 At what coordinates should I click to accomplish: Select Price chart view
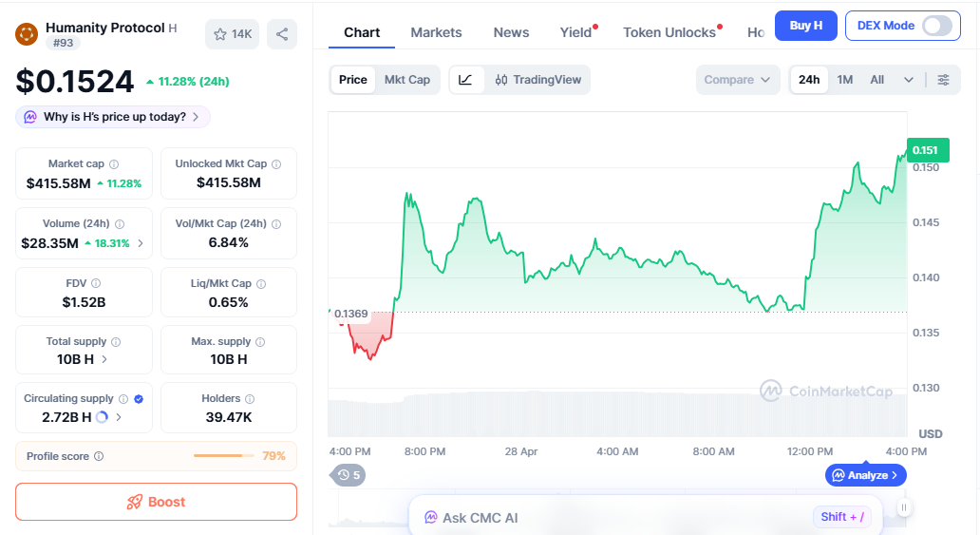[353, 80]
